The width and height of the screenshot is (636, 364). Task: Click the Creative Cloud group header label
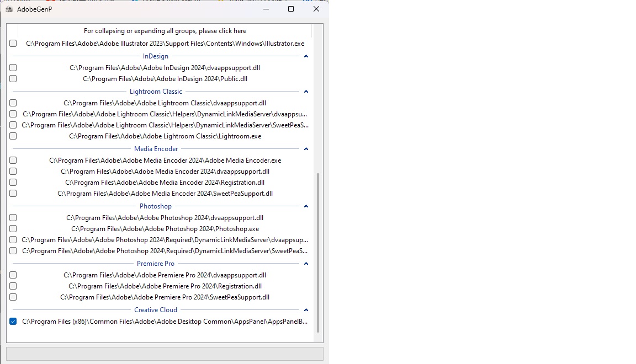pyautogui.click(x=156, y=310)
